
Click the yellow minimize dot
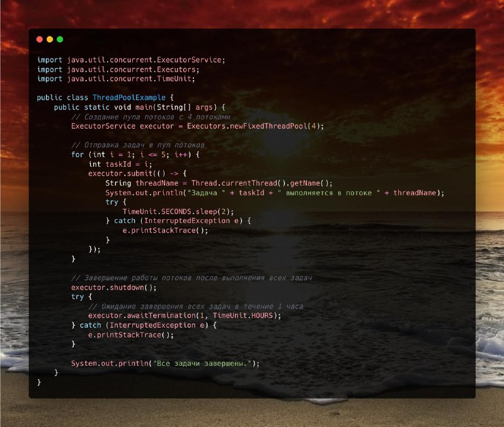click(50, 39)
